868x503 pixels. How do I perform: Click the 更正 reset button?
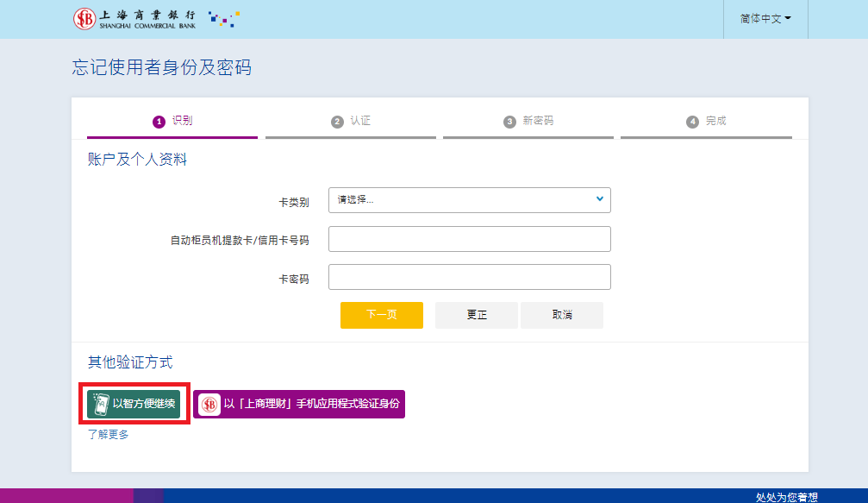477,315
